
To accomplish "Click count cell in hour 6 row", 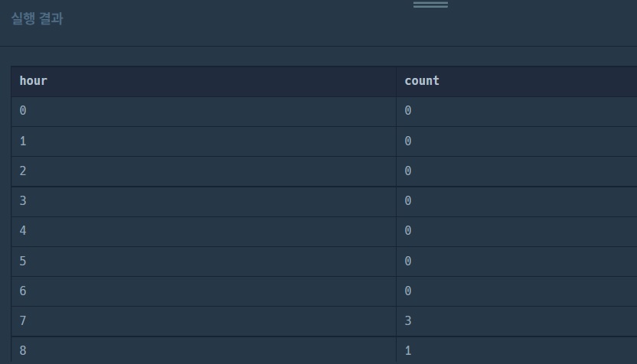I will click(x=517, y=291).
